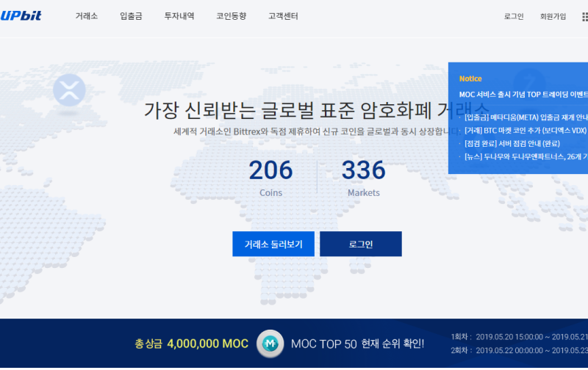Viewport: 588px width, 370px height.
Task: Click the 로그인 link in top bar
Action: coord(513,16)
